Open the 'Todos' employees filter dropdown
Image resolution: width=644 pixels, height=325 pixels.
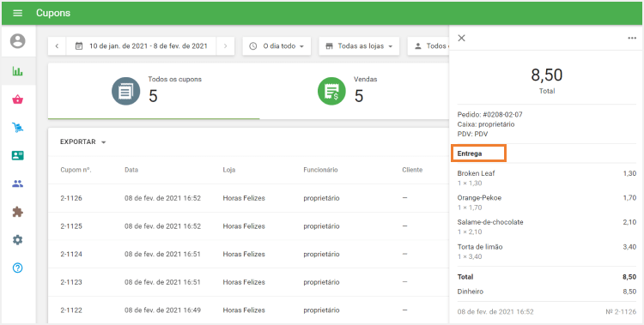point(428,46)
